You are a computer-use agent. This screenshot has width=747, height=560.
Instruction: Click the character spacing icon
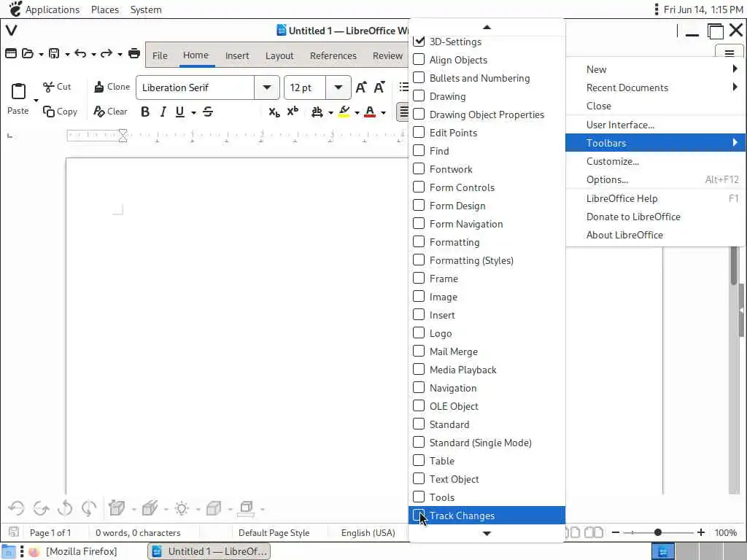[x=317, y=112]
